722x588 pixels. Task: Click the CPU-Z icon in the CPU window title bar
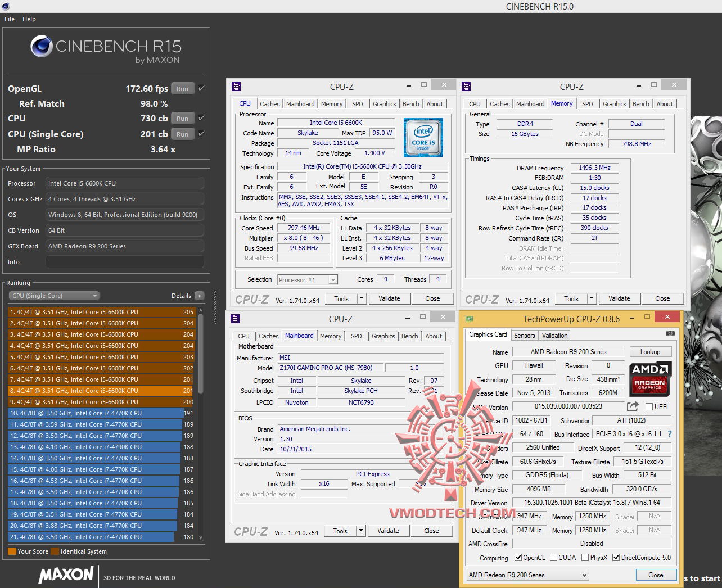pyautogui.click(x=236, y=87)
